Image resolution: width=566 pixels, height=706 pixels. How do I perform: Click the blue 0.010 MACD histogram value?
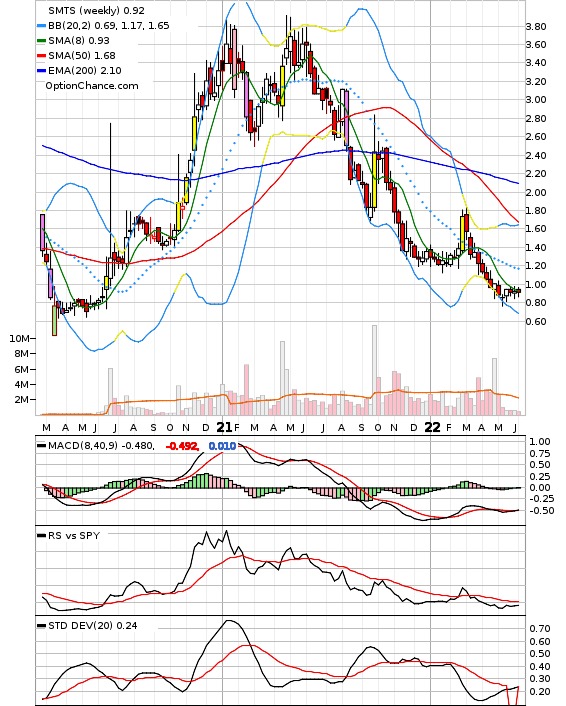pyautogui.click(x=222, y=446)
